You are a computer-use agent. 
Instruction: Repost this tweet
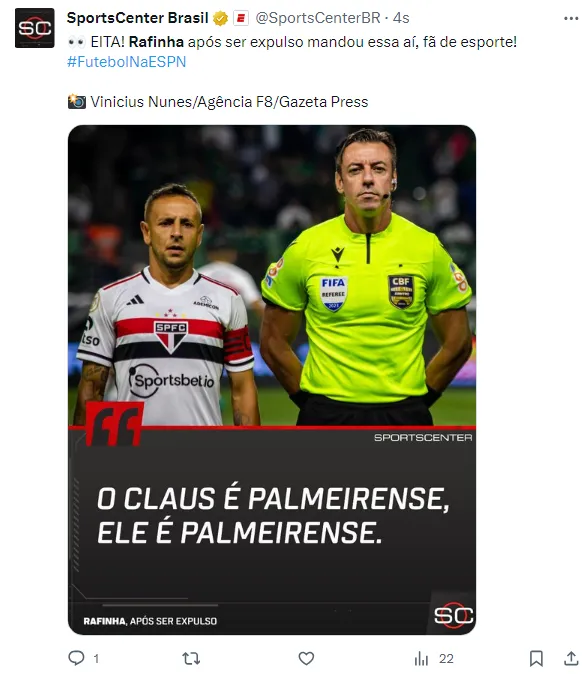[x=191, y=658]
